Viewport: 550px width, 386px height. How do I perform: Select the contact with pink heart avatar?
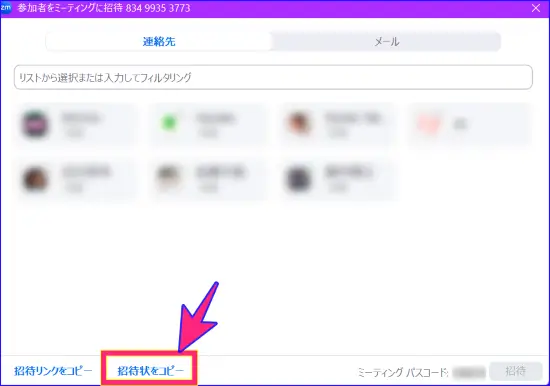(469, 124)
